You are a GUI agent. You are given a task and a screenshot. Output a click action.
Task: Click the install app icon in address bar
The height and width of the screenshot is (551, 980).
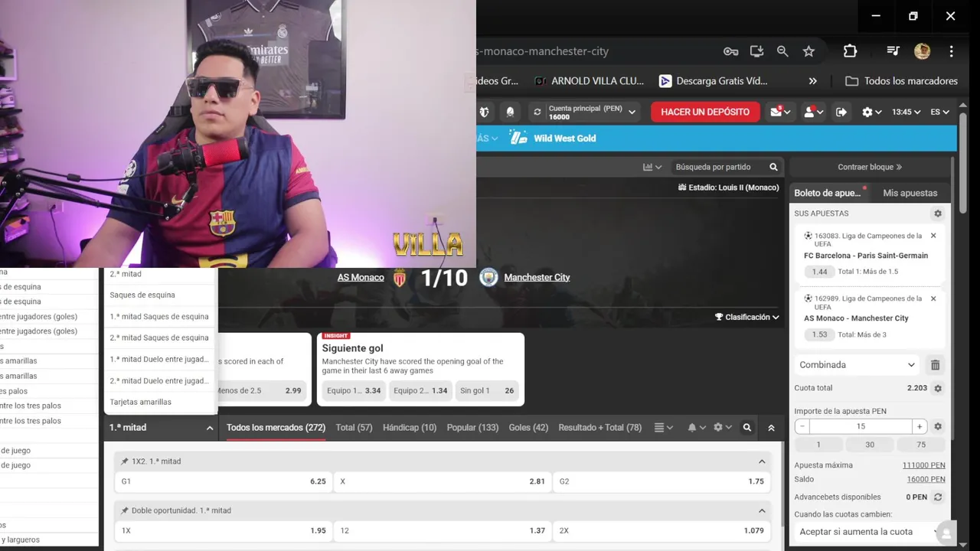(756, 51)
